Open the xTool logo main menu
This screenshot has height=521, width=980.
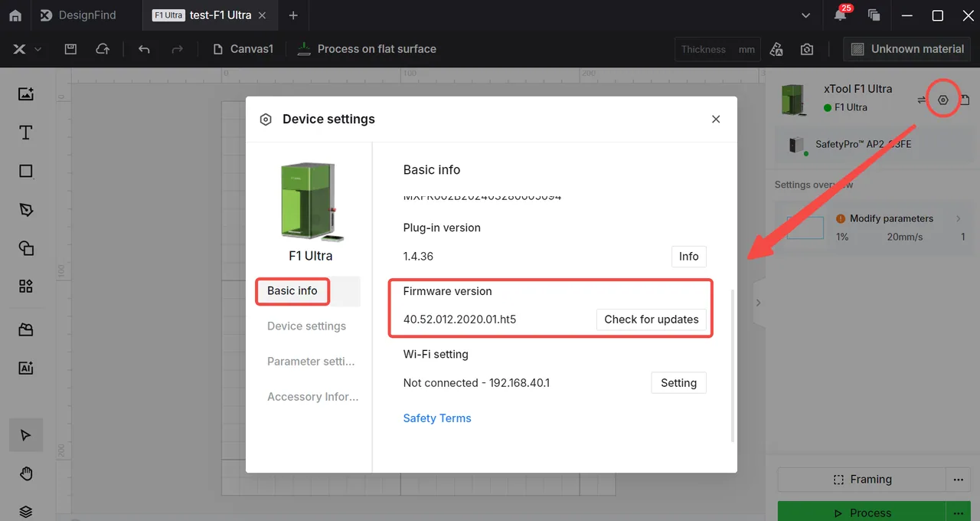26,49
